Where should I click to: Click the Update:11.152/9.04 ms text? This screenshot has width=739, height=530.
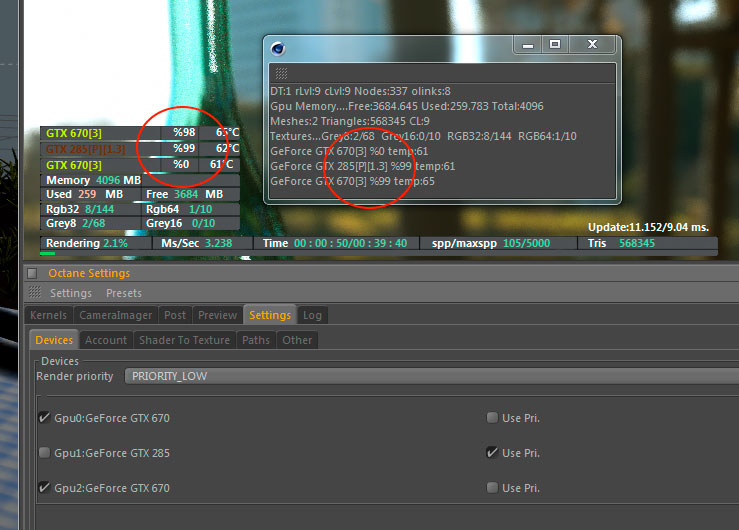tap(648, 227)
